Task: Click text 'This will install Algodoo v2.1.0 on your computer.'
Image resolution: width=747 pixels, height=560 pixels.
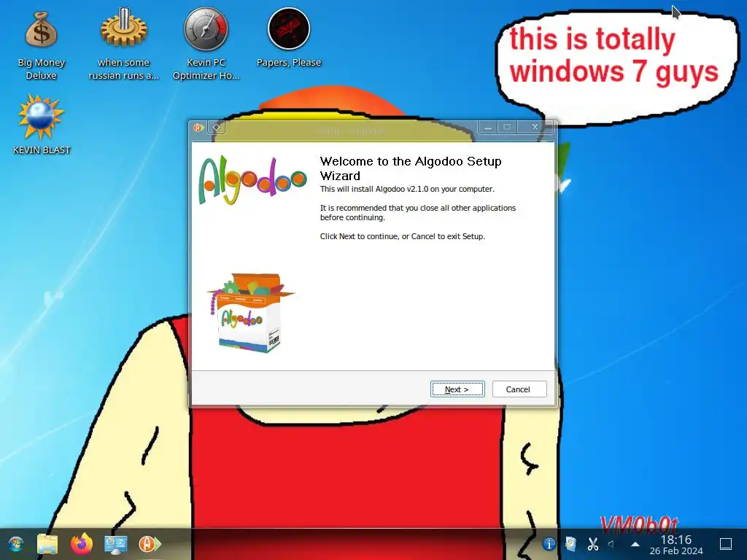Action: coord(407,189)
